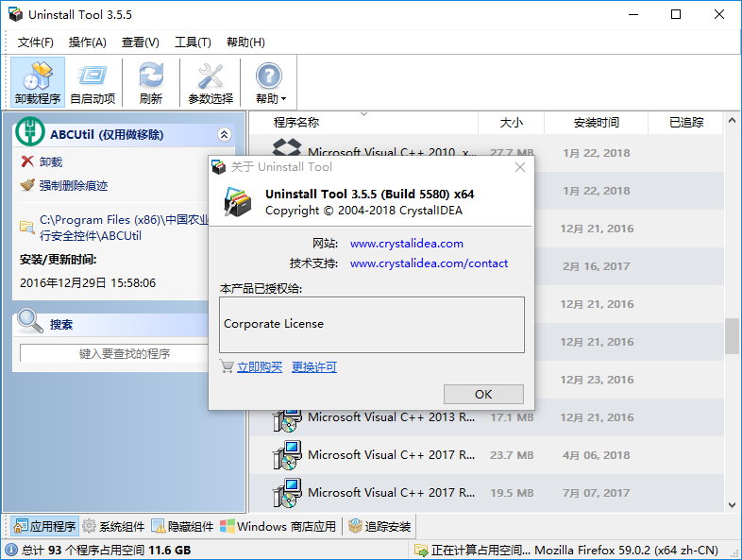The width and height of the screenshot is (742, 560).
Task: Open the Uninstaller toolbar button
Action: point(38,82)
